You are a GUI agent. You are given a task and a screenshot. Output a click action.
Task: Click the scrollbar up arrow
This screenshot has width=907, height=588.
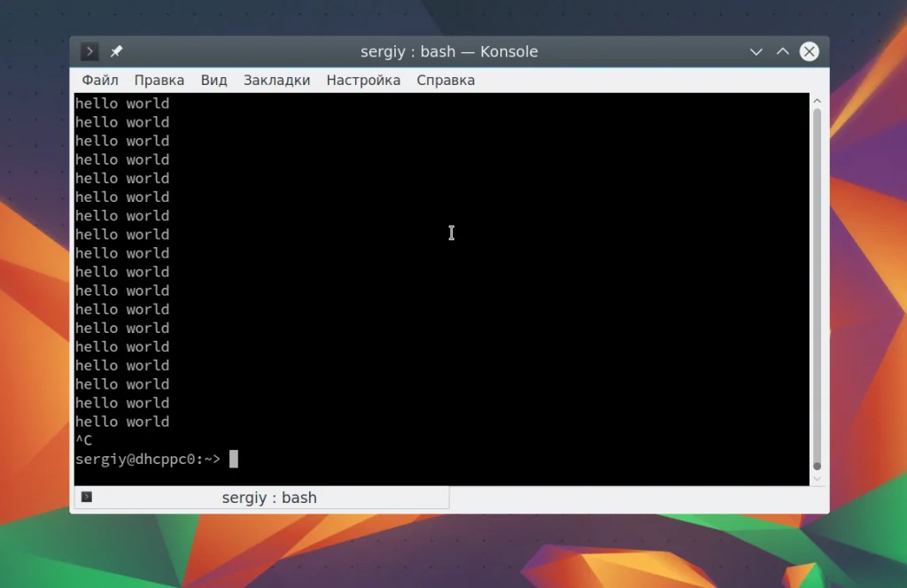[x=818, y=101]
